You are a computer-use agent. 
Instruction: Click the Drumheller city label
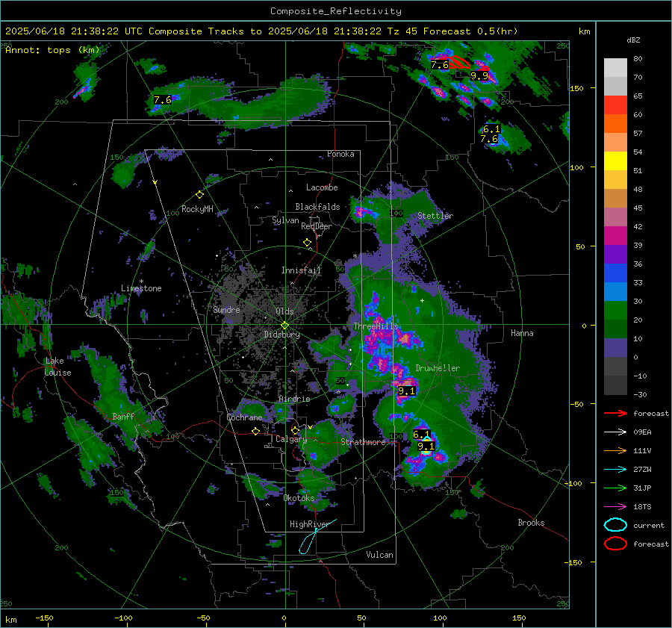438,368
